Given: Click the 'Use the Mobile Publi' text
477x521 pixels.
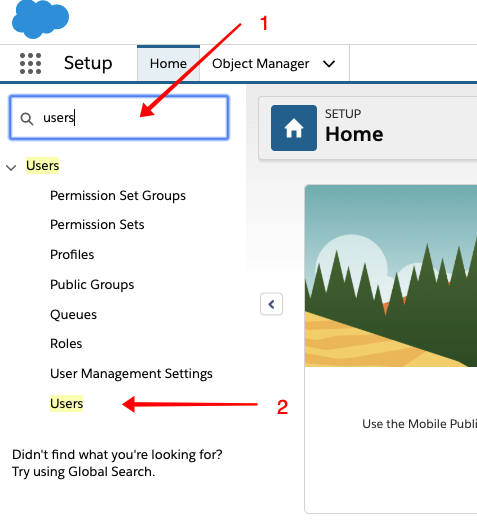Looking at the screenshot, I should [419, 424].
